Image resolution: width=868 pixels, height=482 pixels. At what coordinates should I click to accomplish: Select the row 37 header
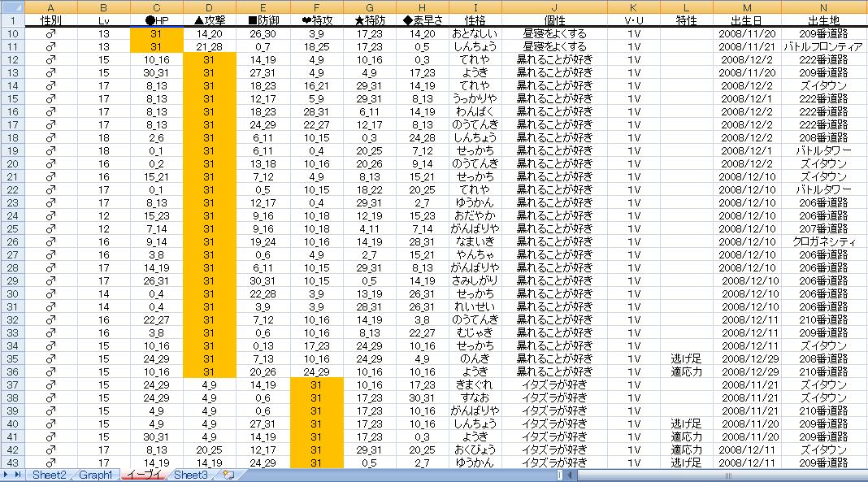(x=11, y=384)
